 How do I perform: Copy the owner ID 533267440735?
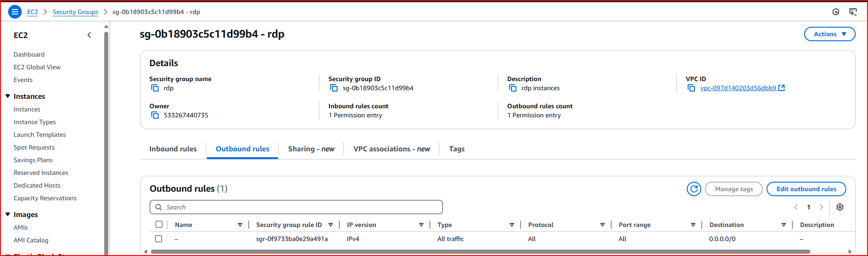pos(155,115)
